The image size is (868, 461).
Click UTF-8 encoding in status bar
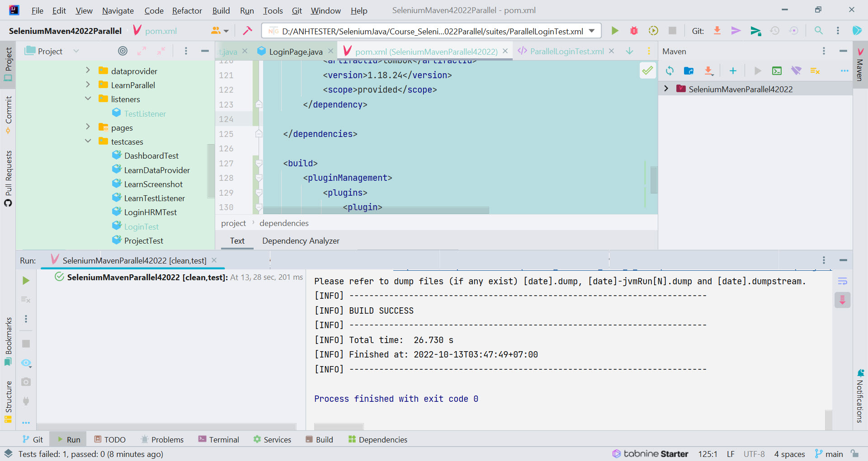click(x=754, y=454)
